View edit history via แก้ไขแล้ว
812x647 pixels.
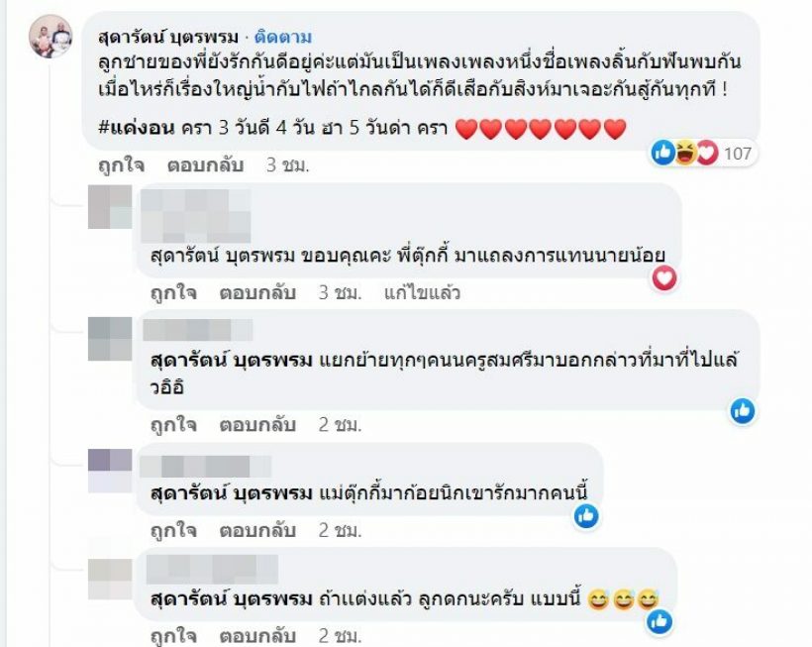(422, 293)
